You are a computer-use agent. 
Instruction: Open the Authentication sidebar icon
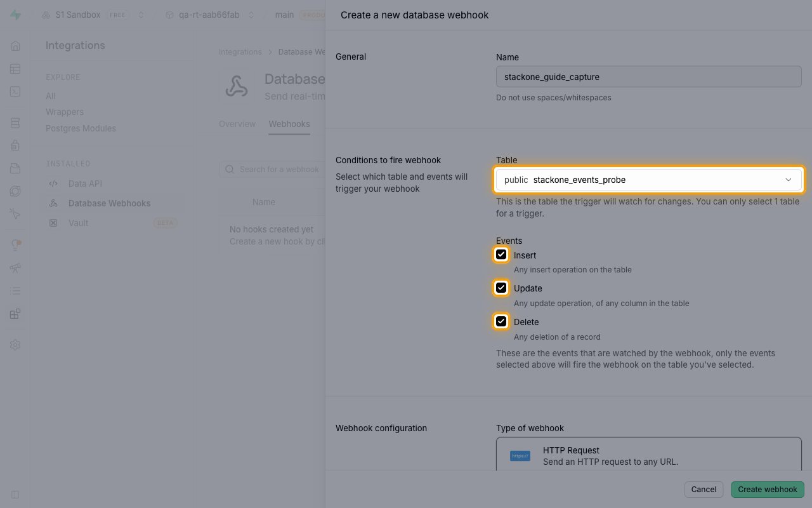click(x=15, y=145)
